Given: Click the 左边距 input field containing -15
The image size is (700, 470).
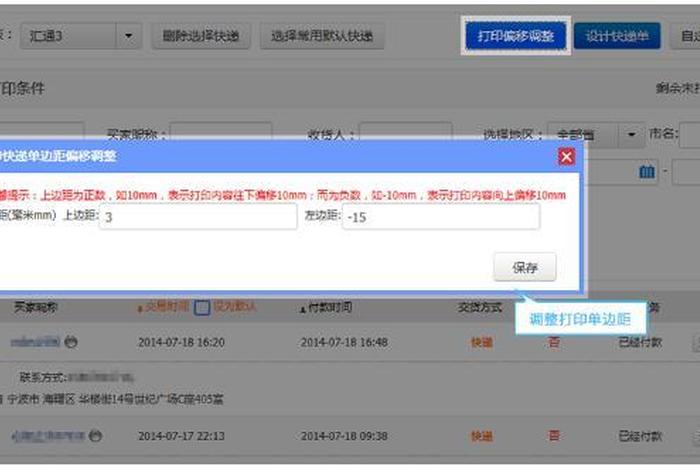Looking at the screenshot, I should tap(440, 217).
